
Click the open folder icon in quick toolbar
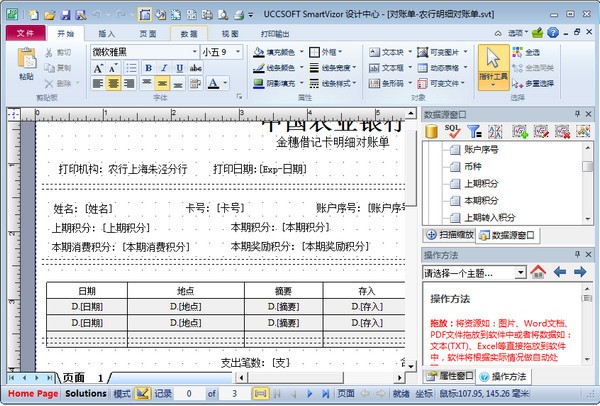coord(49,15)
